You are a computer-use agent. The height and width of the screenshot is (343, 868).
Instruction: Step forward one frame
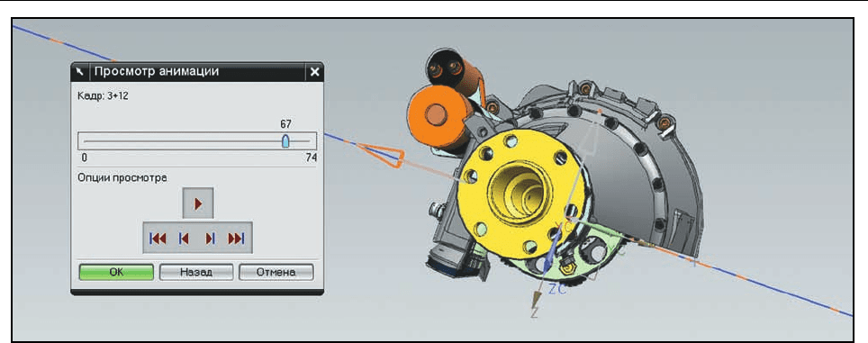coord(211,239)
